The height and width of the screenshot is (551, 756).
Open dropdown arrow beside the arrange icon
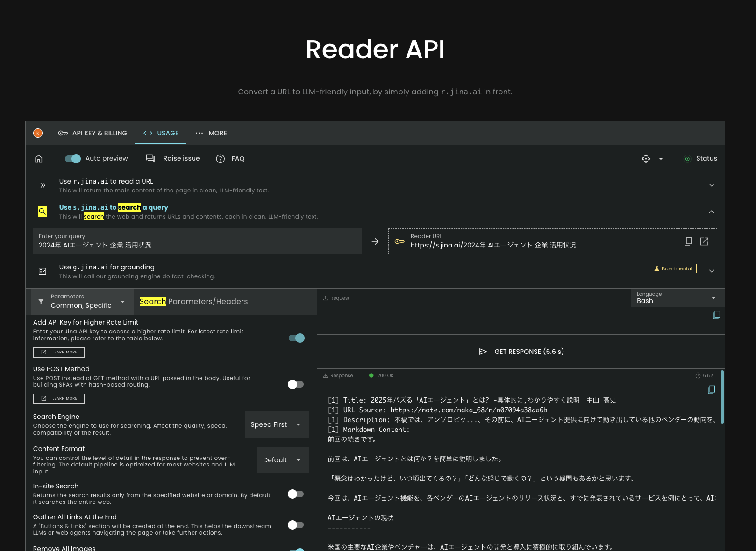661,159
